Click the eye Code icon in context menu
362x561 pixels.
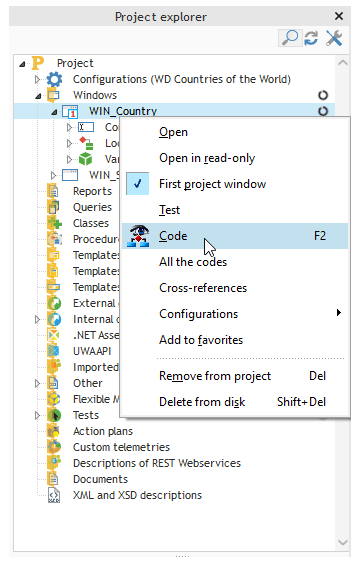click(x=138, y=236)
